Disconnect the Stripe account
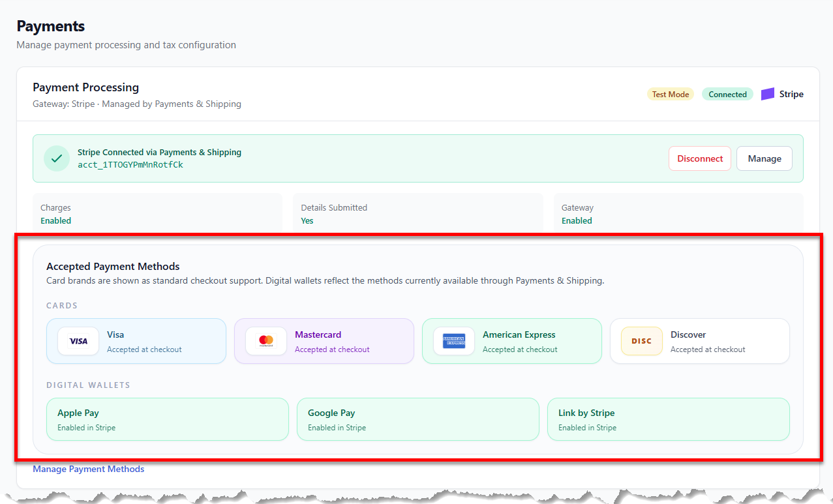The height and width of the screenshot is (504, 833). point(700,158)
